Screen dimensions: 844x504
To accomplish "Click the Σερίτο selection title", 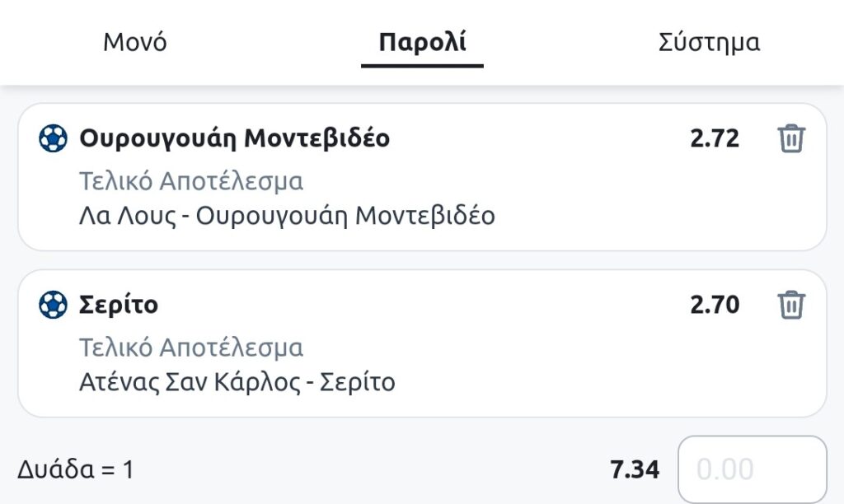I will (x=119, y=306).
